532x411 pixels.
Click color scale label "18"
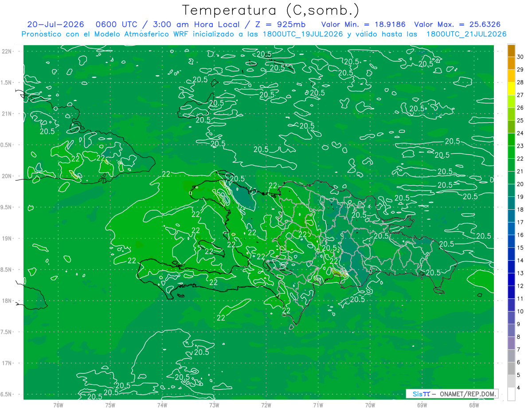[520, 209]
